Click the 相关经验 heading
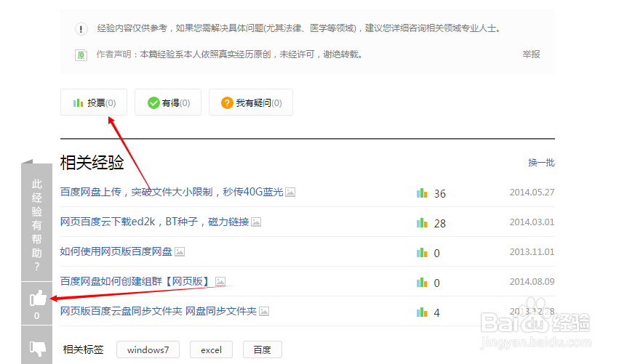Screen dimensions: 627x364 pyautogui.click(x=92, y=163)
